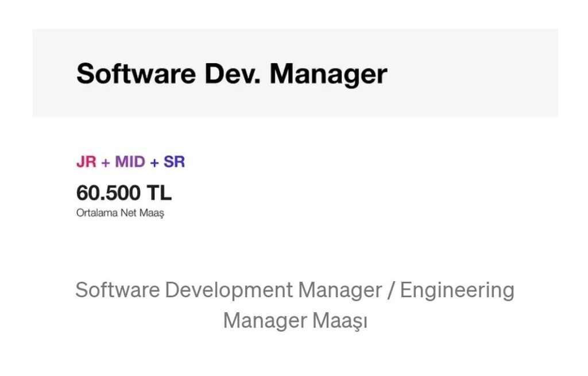Viewport: 588px width, 376px height.
Task: Select the blue SR level label
Action: coord(174,162)
